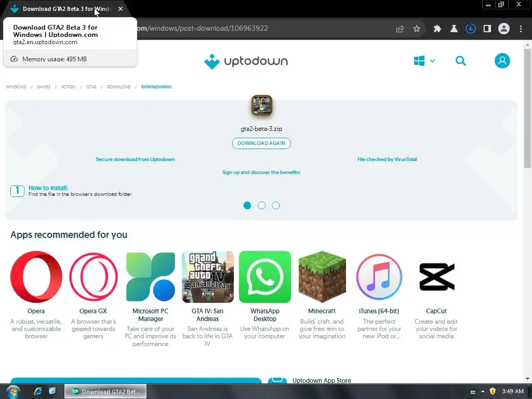Image resolution: width=532 pixels, height=399 pixels.
Task: Click the Uptodown logo
Action: (246, 61)
